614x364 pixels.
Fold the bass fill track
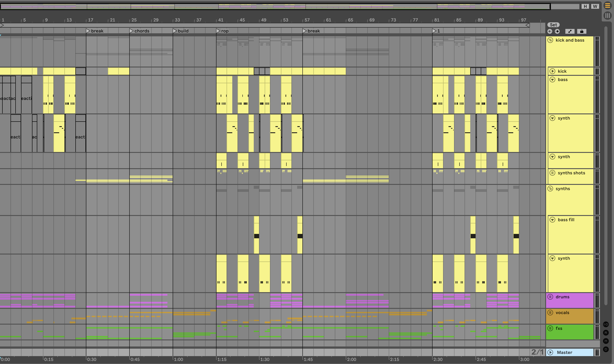552,220
